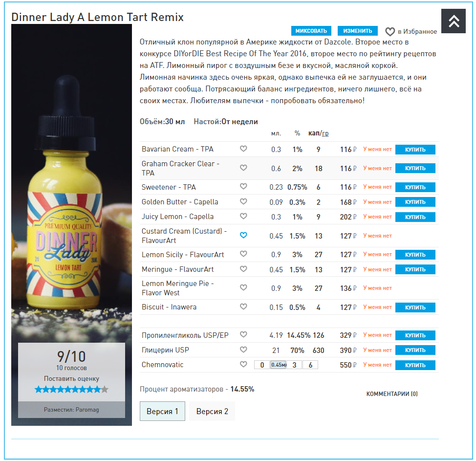Click the scroll-to-top double chevron icon
Screen dimensions: 476x461
(454, 21)
